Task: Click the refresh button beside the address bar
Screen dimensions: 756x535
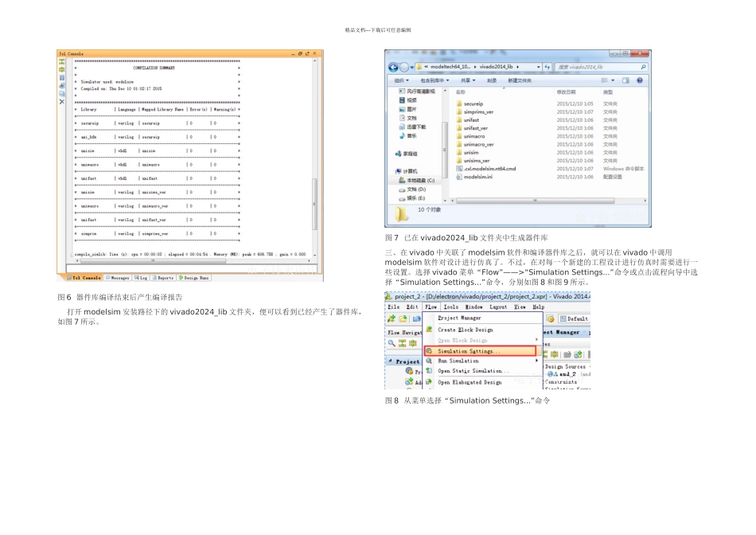Action: click(548, 67)
